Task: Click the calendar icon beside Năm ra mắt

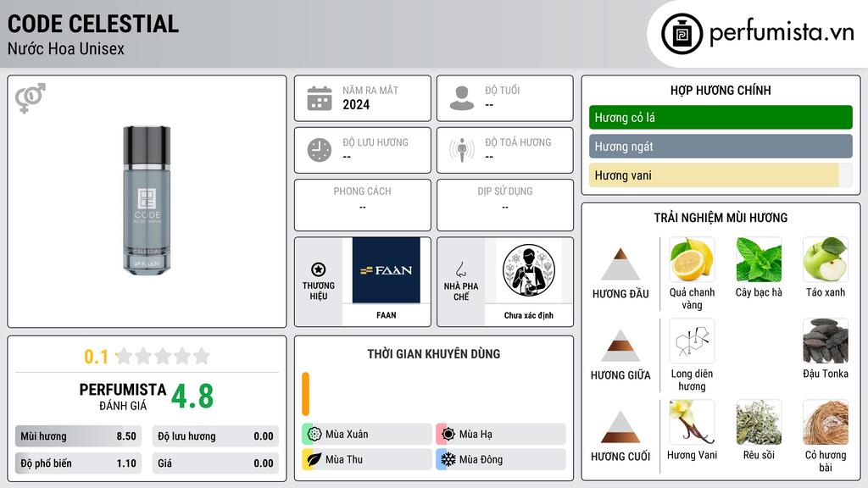Action: click(320, 98)
